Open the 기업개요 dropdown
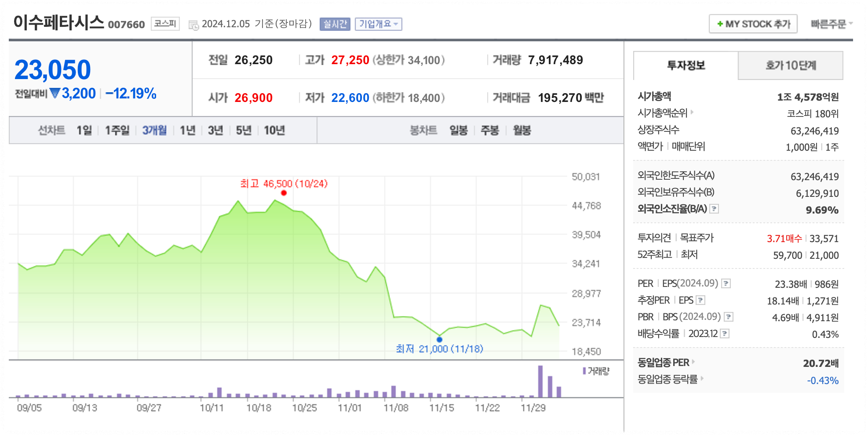Screen dimensions: 868x435 point(379,24)
